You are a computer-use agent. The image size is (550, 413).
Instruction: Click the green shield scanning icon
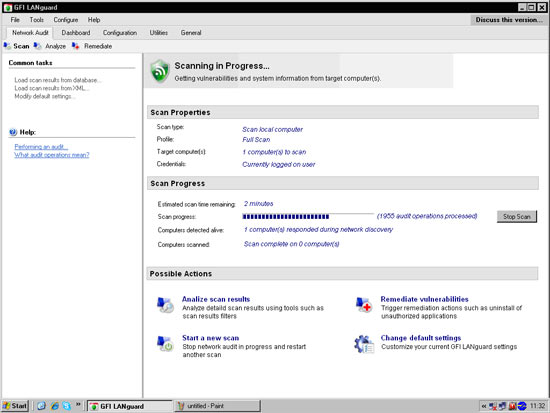[160, 71]
